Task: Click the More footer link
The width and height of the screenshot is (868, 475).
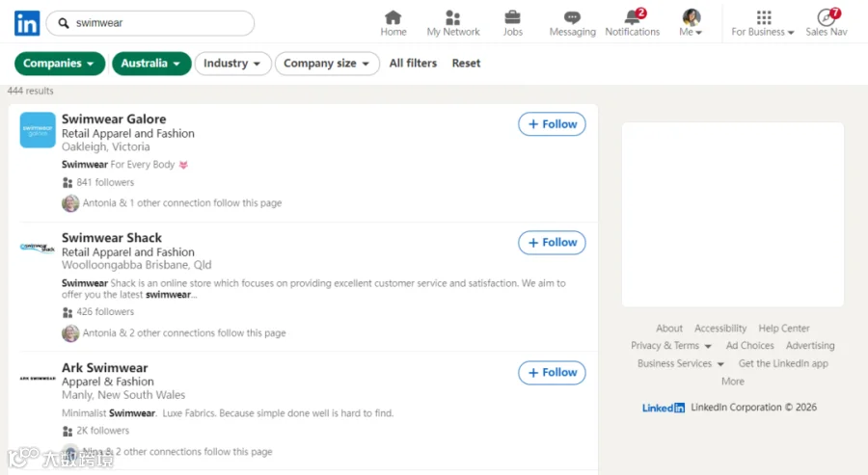Action: (733, 382)
